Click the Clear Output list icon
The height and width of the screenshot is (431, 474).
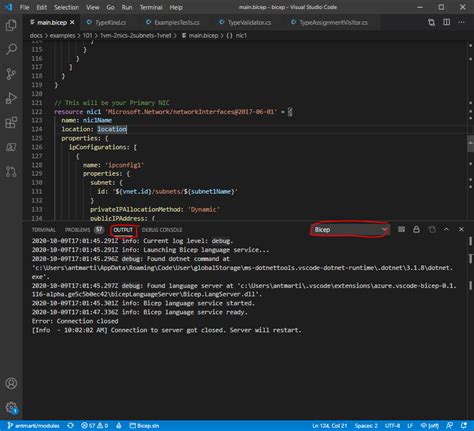pyautogui.click(x=401, y=229)
